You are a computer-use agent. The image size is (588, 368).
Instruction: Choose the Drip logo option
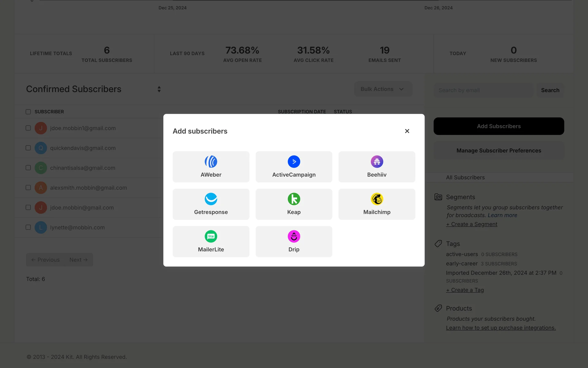click(294, 236)
